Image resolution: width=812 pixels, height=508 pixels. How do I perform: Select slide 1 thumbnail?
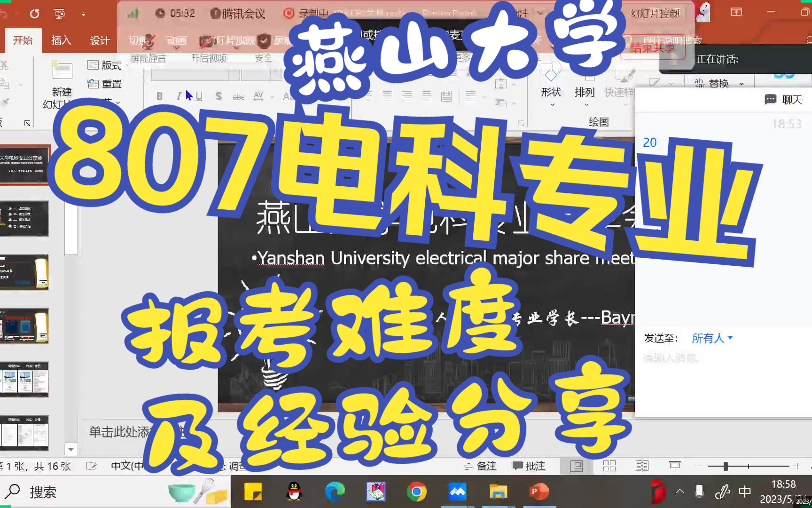click(x=24, y=165)
